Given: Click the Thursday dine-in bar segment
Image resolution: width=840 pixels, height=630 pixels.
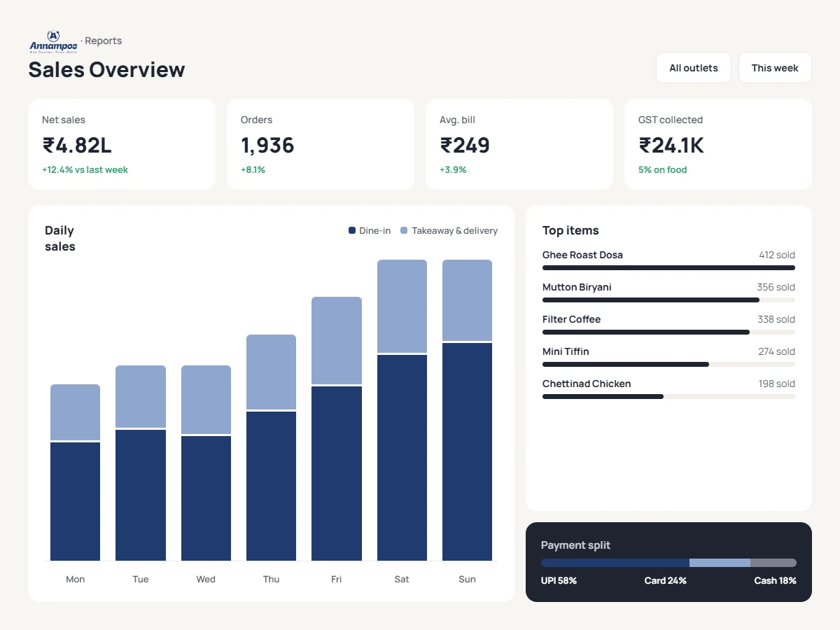Looking at the screenshot, I should pyautogui.click(x=271, y=486).
